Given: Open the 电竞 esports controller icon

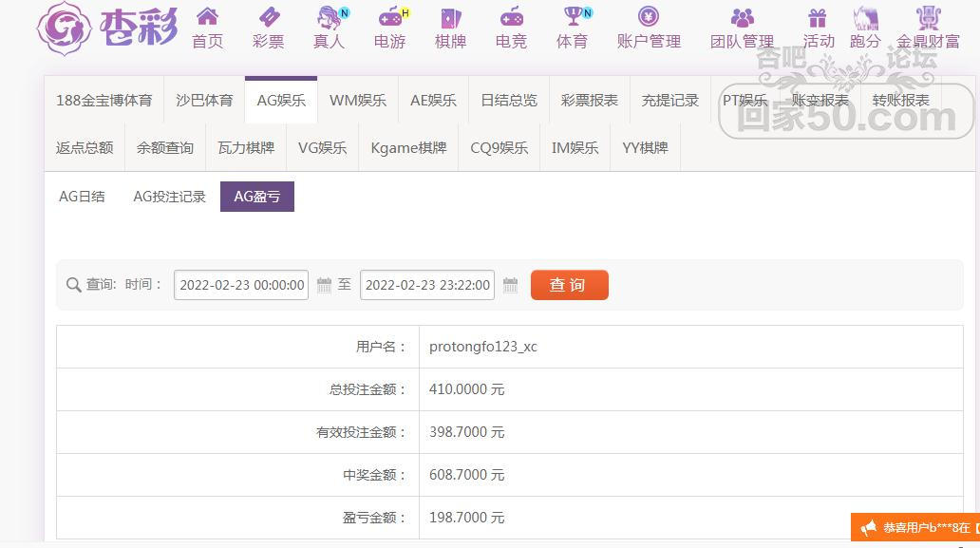Looking at the screenshot, I should [511, 17].
